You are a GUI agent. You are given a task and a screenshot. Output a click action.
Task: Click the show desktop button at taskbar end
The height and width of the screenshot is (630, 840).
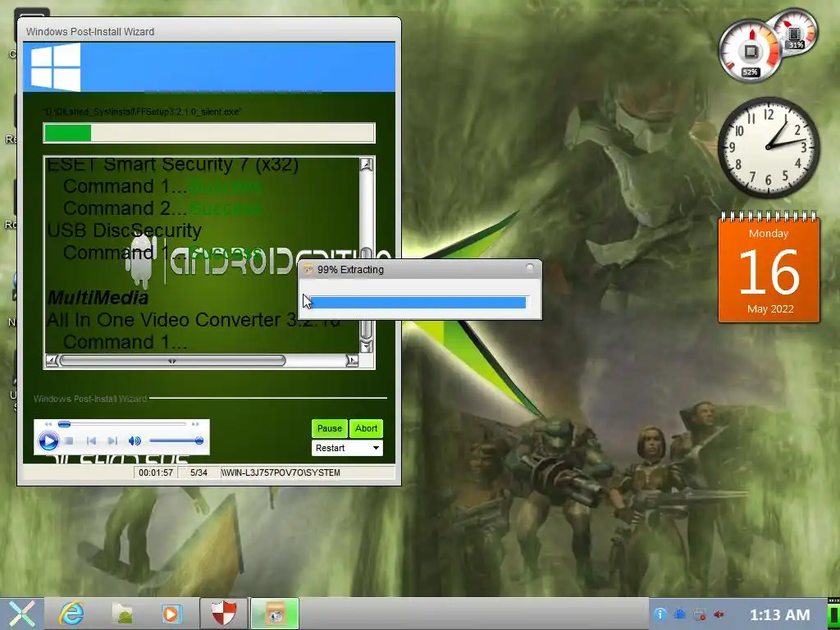[x=834, y=614]
